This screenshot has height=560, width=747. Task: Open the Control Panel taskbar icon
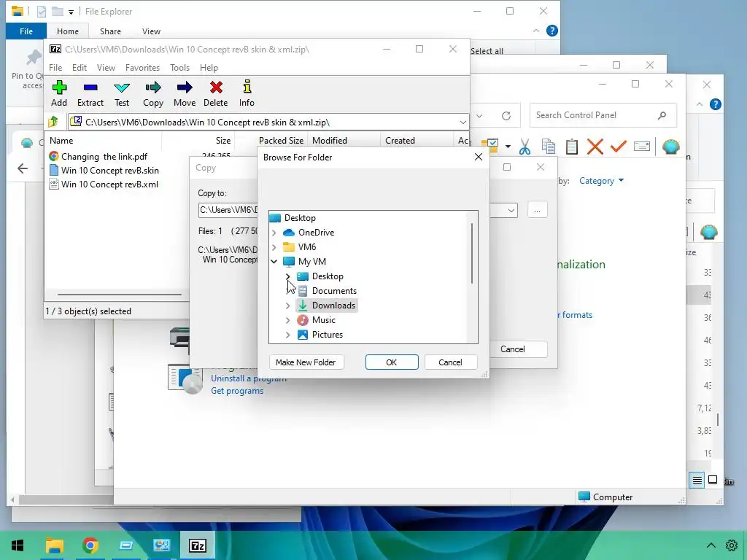pos(161,545)
